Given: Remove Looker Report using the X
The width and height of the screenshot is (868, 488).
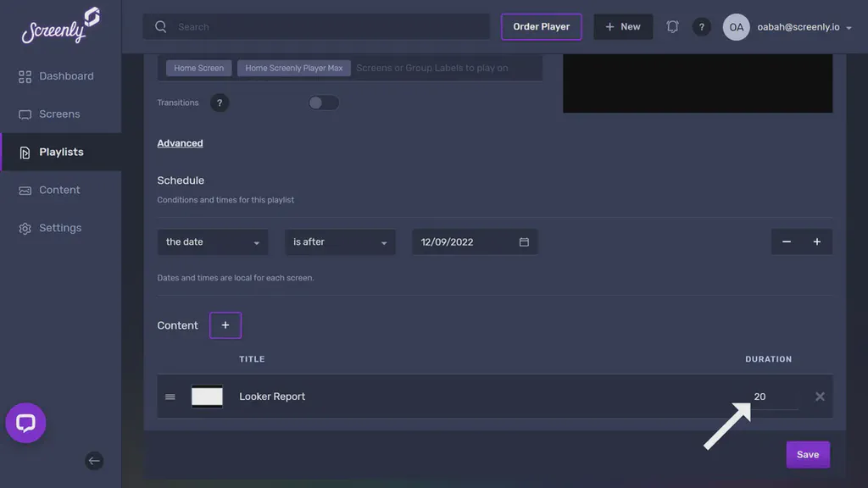Looking at the screenshot, I should [x=820, y=396].
